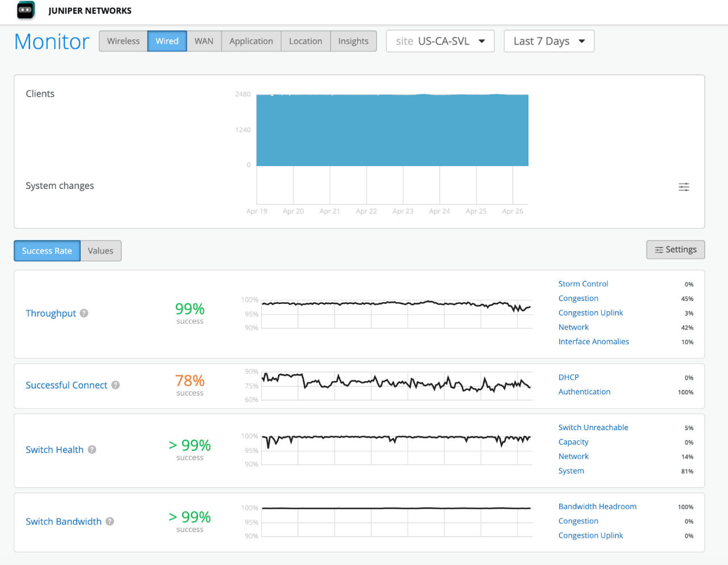Image resolution: width=728 pixels, height=565 pixels.
Task: Expand the Last 7 Days dropdown
Action: click(x=548, y=41)
